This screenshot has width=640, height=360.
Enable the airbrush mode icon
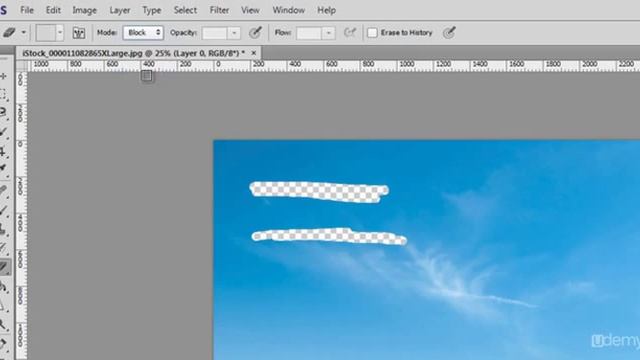[x=350, y=33]
